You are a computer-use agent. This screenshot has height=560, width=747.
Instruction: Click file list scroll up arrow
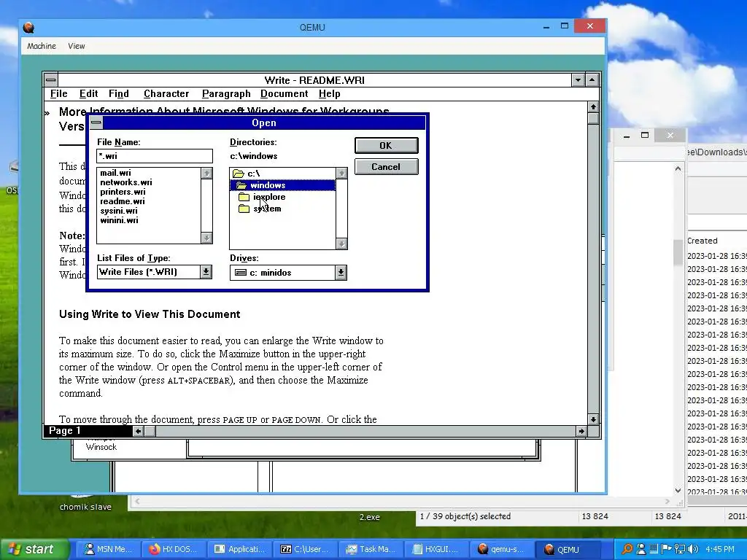pyautogui.click(x=206, y=174)
